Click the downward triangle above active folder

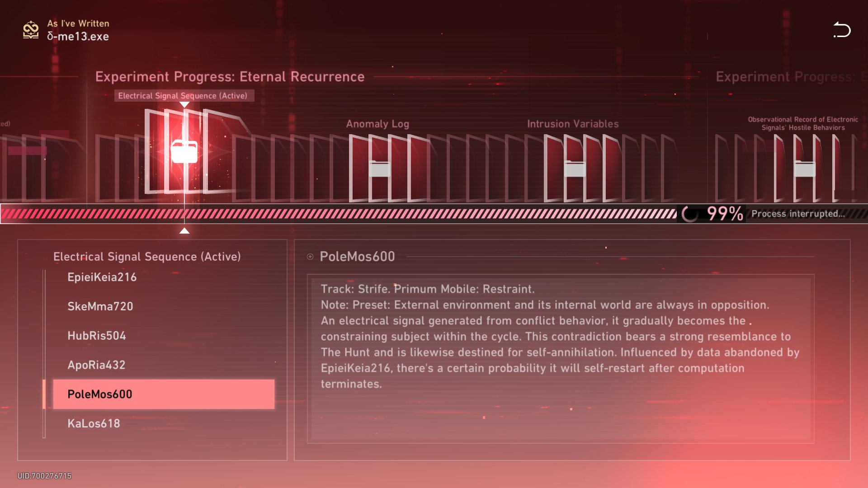click(184, 105)
